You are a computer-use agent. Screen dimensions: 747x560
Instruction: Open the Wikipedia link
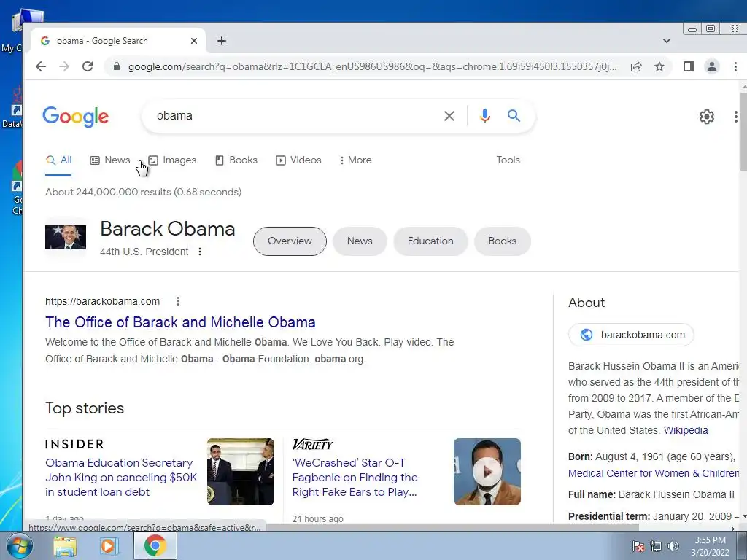coord(686,430)
